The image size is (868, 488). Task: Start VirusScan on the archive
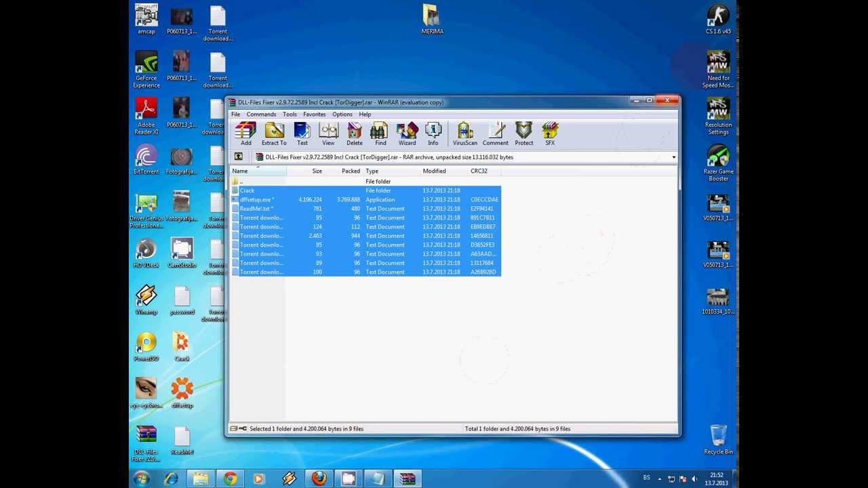coord(465,134)
